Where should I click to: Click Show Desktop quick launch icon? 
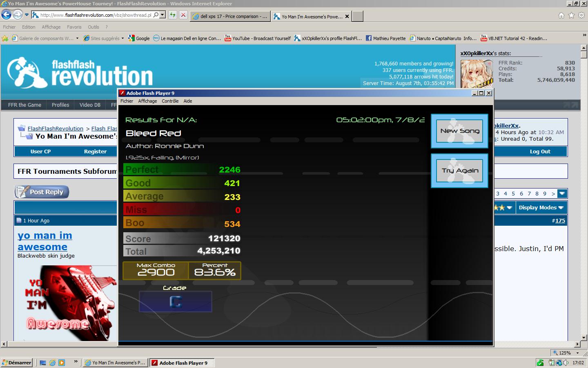43,363
